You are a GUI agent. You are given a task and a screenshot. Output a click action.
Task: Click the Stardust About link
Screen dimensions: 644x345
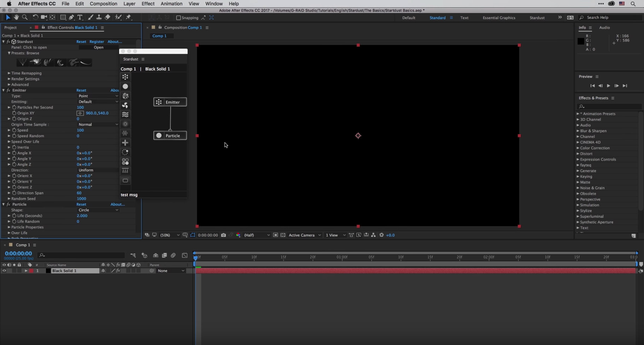[x=115, y=42]
